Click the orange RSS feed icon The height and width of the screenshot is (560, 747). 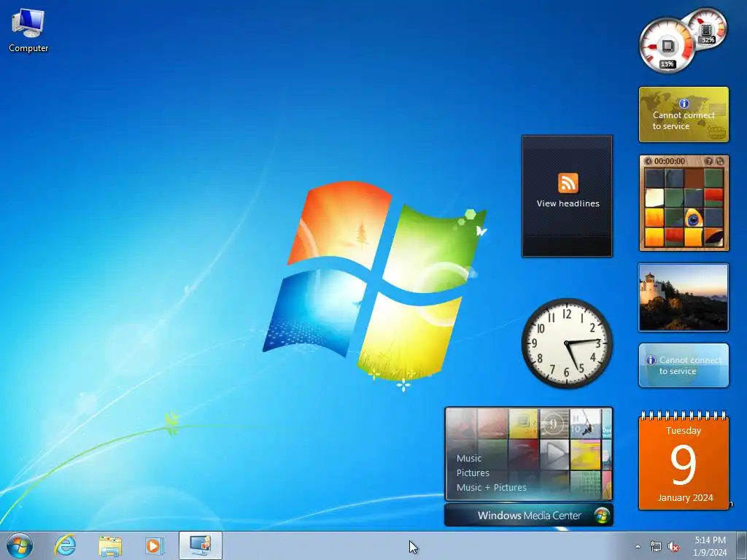[x=568, y=183]
